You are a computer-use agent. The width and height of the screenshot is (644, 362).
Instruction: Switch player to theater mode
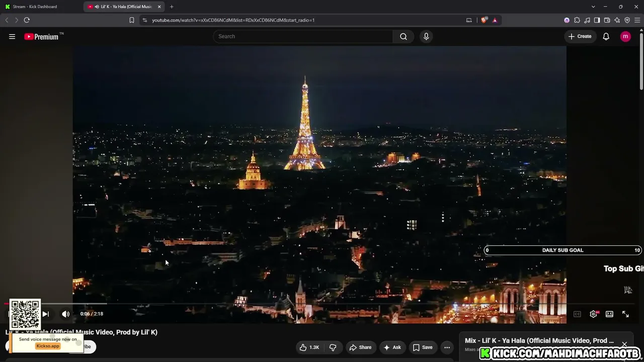[x=609, y=314]
